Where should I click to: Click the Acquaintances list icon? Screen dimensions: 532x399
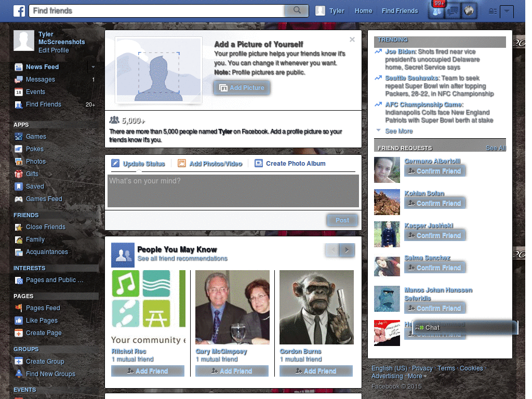[19, 252]
